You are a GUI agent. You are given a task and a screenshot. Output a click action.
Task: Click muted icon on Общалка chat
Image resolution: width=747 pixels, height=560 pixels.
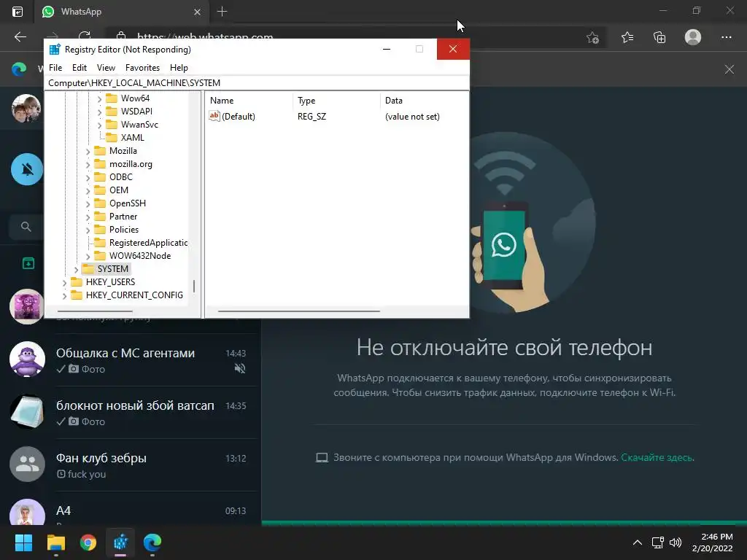tap(240, 368)
